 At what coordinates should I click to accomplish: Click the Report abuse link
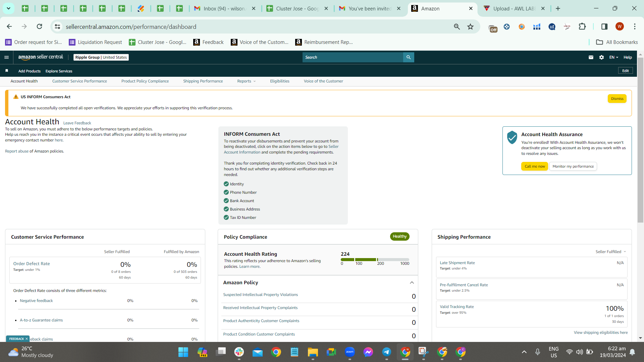click(x=17, y=151)
